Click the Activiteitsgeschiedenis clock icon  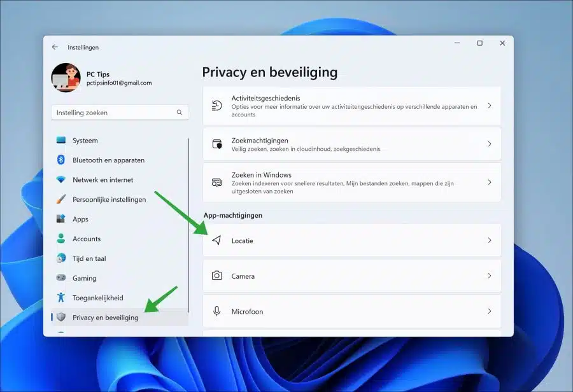point(216,106)
